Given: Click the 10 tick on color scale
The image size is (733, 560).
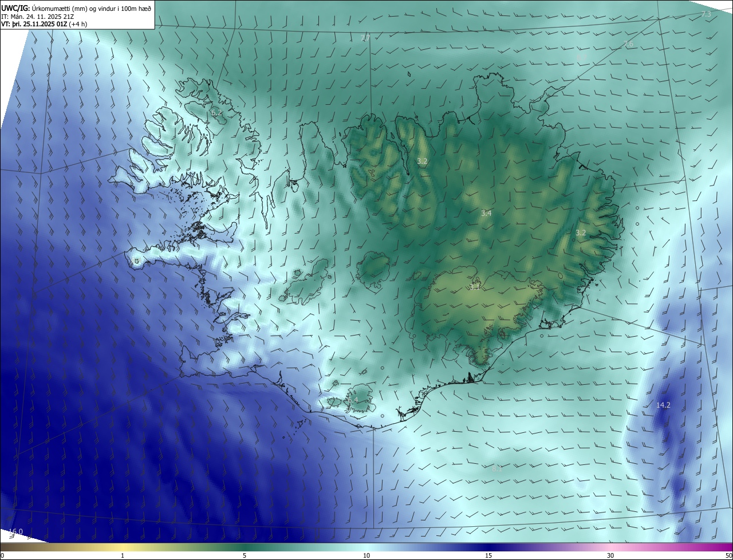Looking at the screenshot, I should click(366, 555).
